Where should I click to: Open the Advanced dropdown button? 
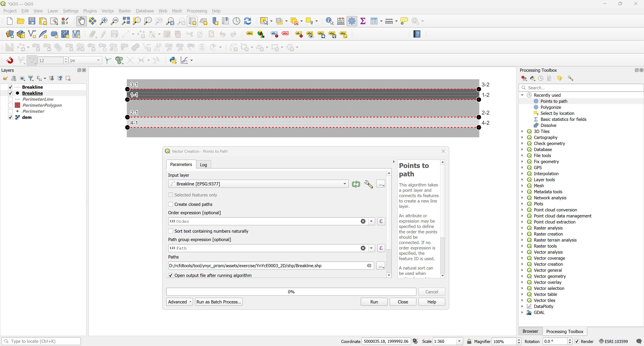tap(179, 302)
